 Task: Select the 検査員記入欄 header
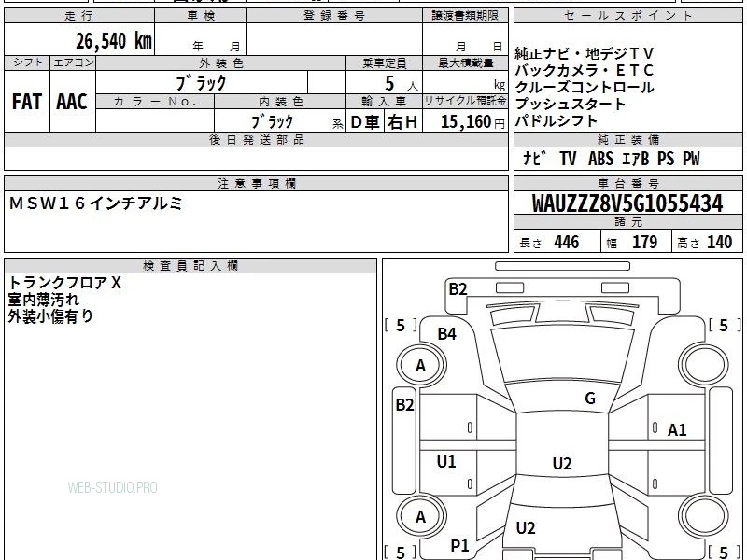click(x=190, y=266)
